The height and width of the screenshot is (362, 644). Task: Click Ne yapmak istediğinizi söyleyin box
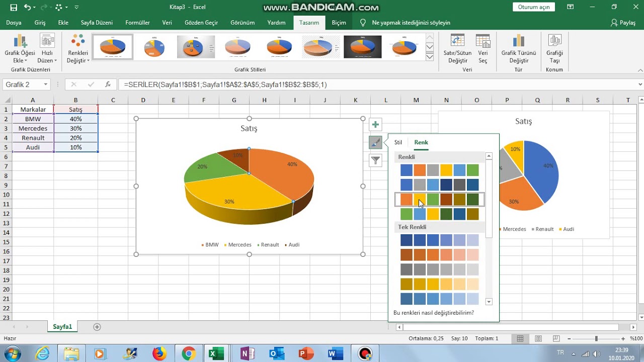411,23
